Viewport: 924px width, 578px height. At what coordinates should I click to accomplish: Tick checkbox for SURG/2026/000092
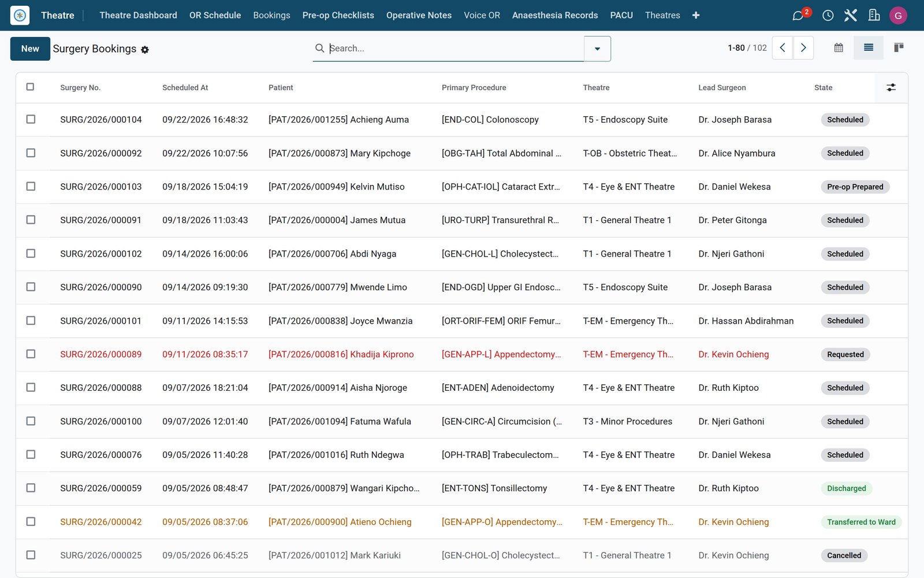tap(31, 153)
